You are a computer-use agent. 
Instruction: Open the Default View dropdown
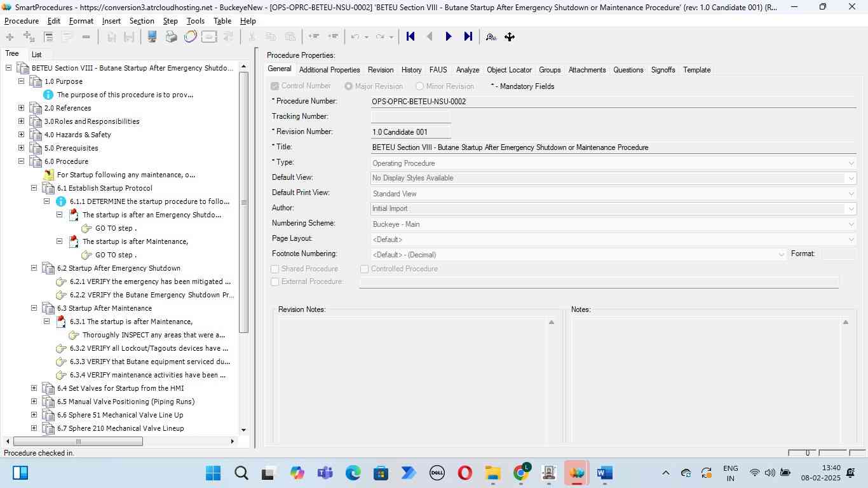(851, 178)
